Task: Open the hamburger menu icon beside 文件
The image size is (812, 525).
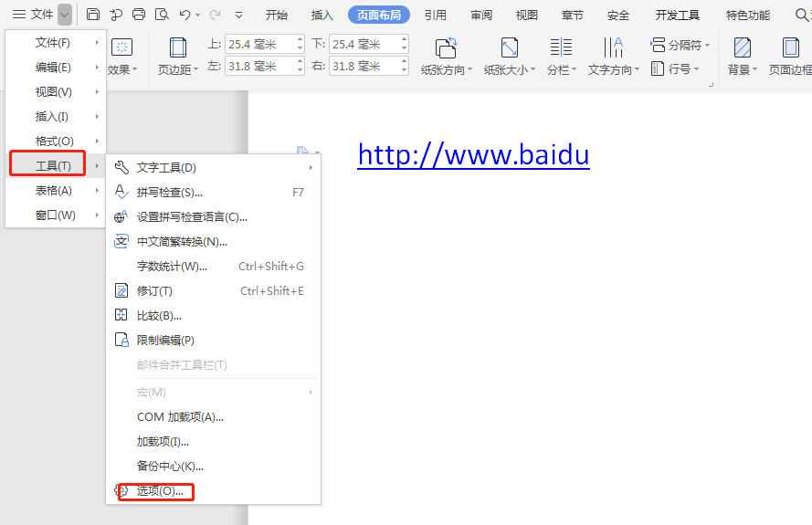Action: point(19,15)
